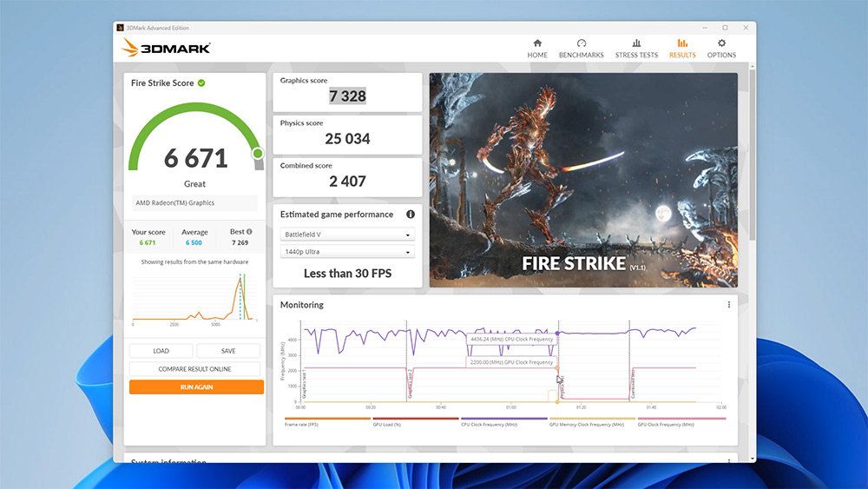This screenshot has height=489, width=868.
Task: Click the Great rating label
Action: (194, 184)
